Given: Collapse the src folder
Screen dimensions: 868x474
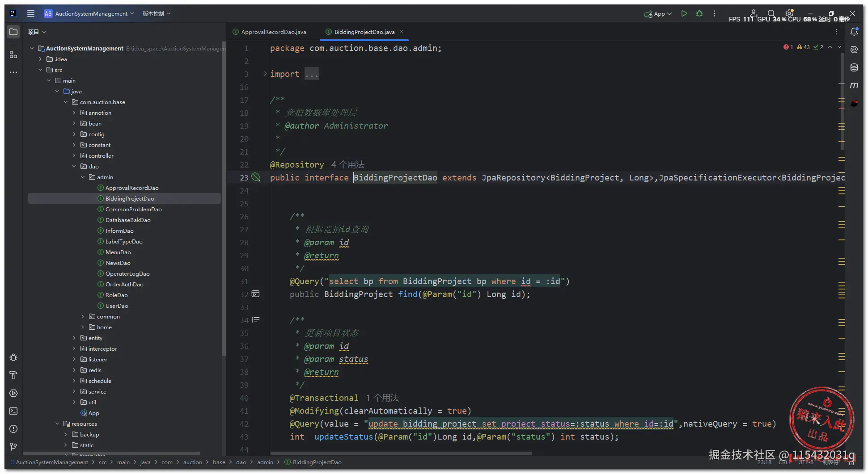Looking at the screenshot, I should point(40,70).
